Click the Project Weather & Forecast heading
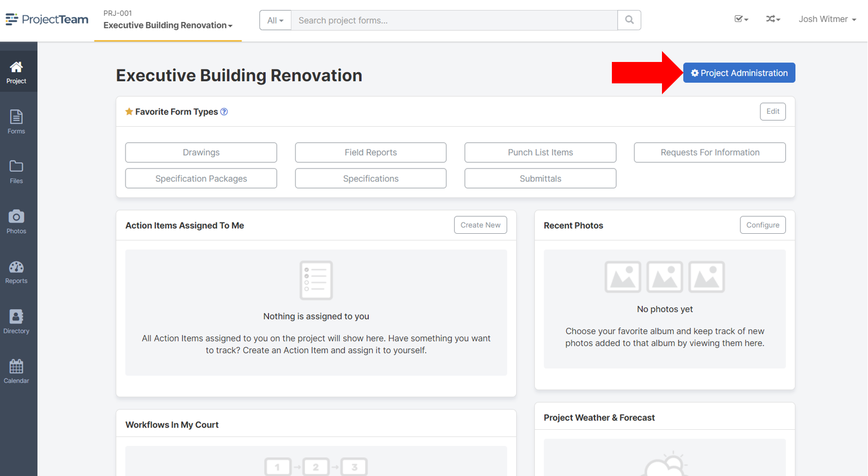The height and width of the screenshot is (476, 868). pyautogui.click(x=599, y=417)
